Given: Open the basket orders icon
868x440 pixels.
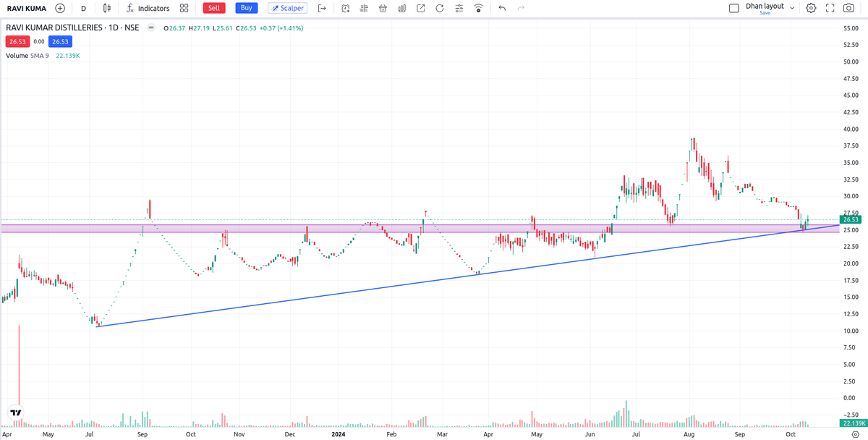Looking at the screenshot, I should [383, 8].
